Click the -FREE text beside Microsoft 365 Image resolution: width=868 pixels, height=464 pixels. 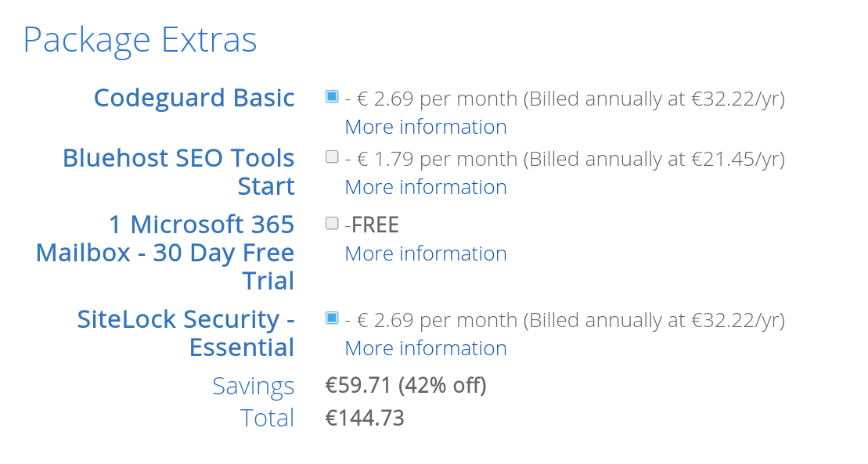coord(372,225)
